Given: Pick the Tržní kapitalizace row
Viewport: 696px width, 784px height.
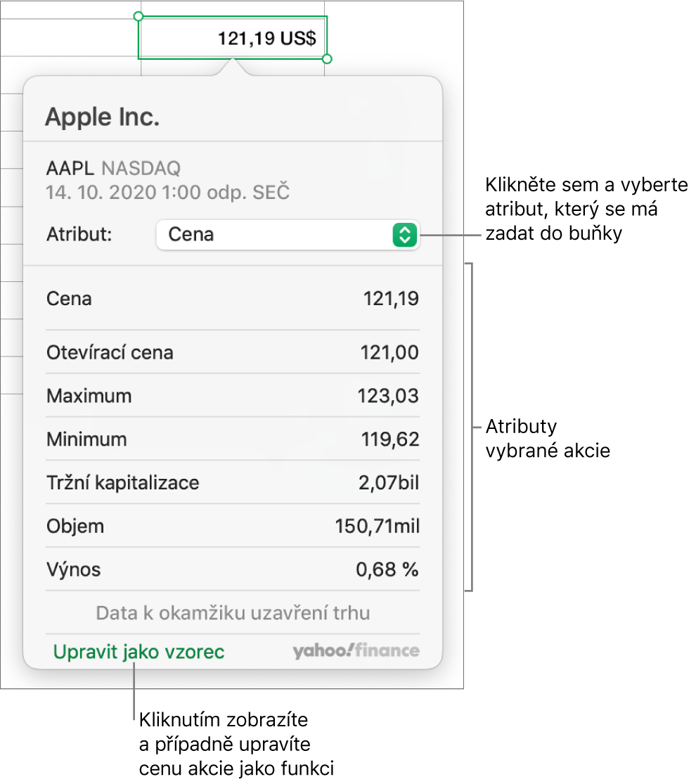Looking at the screenshot, I should coord(233,482).
